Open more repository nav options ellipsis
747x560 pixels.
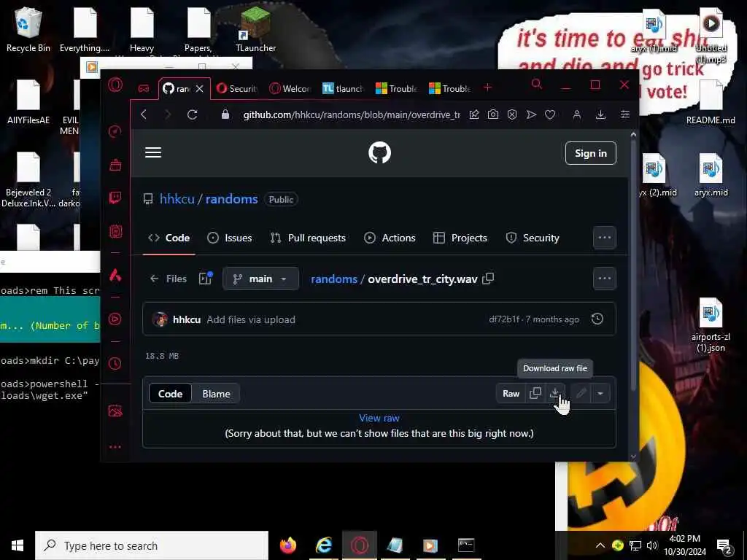click(x=605, y=238)
